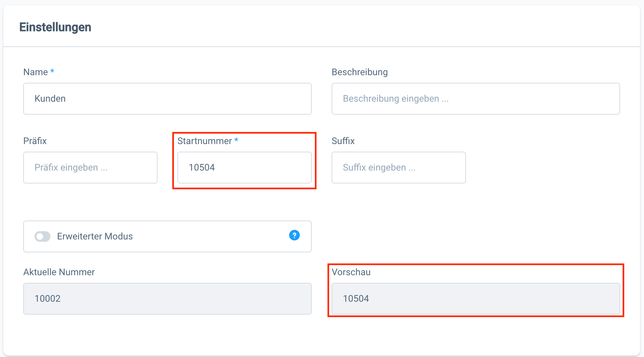Click the Suffix eingeben input box

398,167
